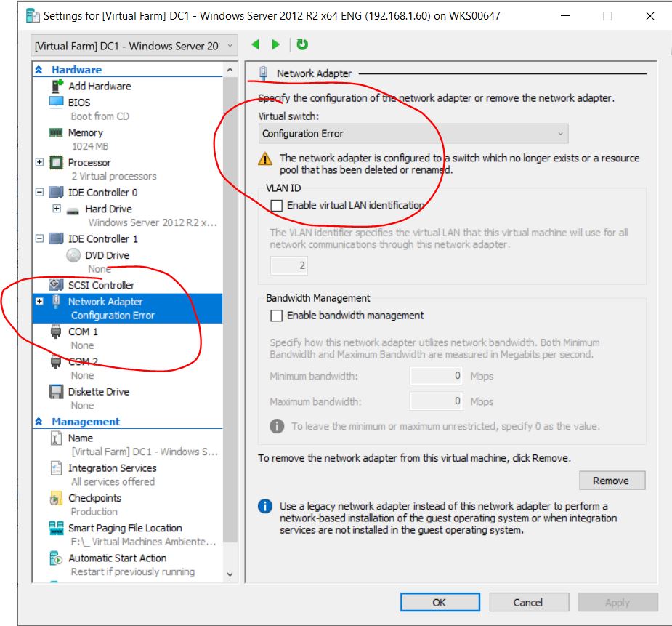Select DVD Drive in the tree
Screen dimensions: 672x626
pyautogui.click(x=107, y=255)
